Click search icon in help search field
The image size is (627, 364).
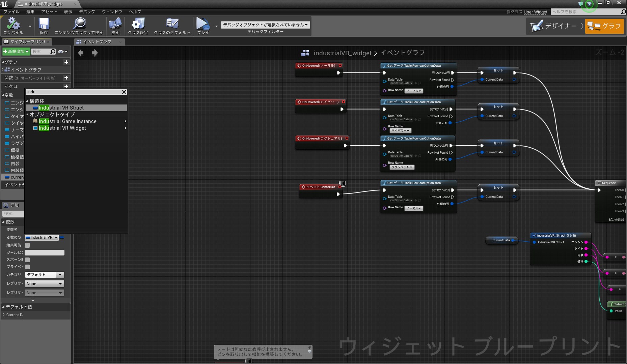(x=623, y=12)
